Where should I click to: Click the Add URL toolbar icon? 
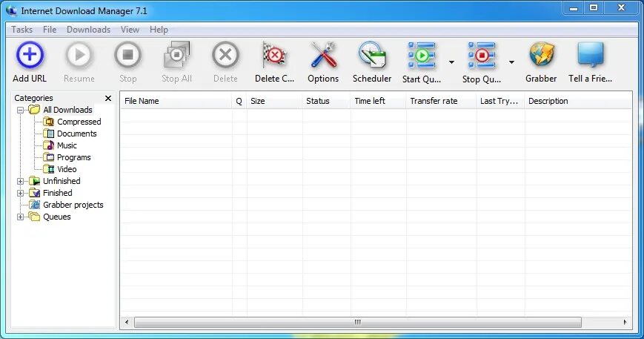pyautogui.click(x=30, y=55)
